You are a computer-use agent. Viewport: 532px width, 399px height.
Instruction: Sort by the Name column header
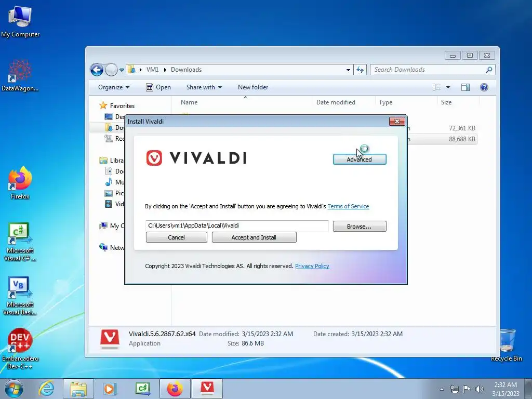(x=242, y=102)
